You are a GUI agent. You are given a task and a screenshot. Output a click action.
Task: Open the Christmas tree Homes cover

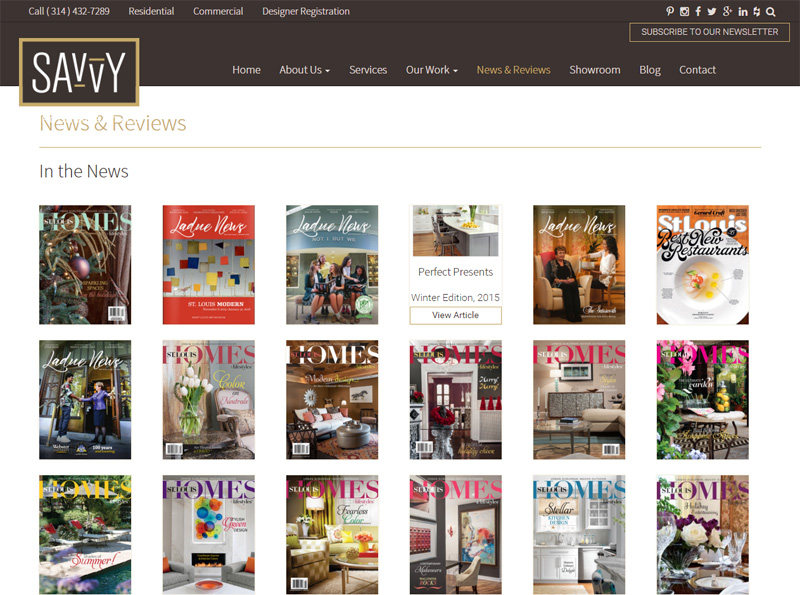pyautogui.click(x=85, y=265)
